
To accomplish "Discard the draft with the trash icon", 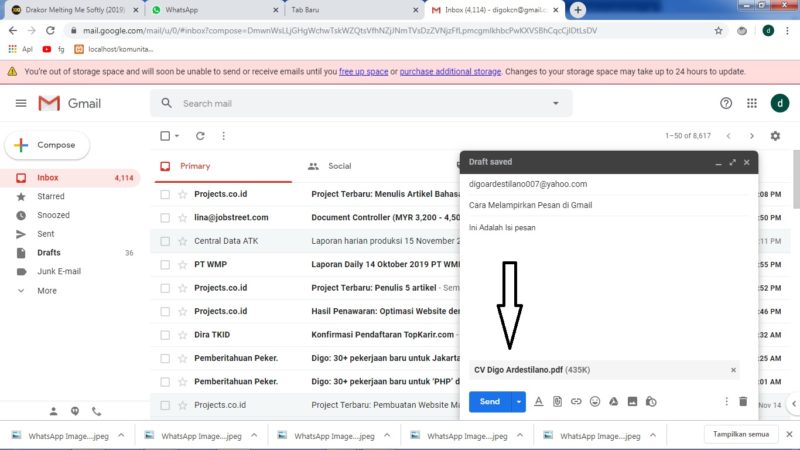I will click(743, 402).
